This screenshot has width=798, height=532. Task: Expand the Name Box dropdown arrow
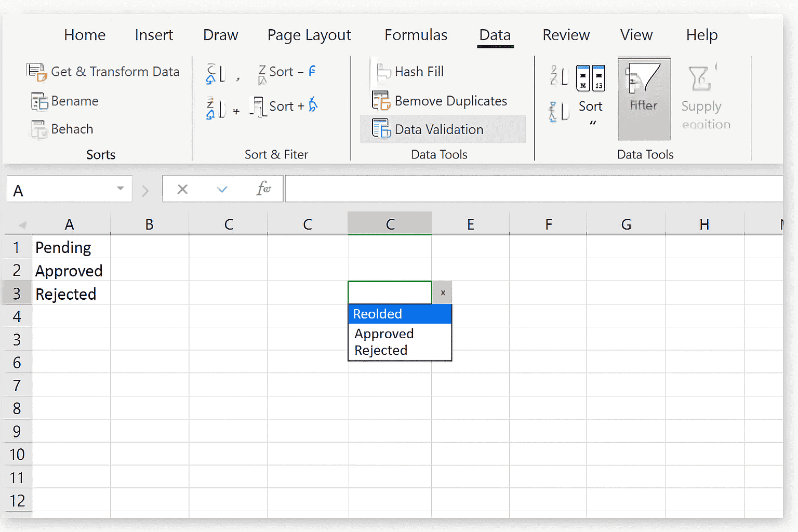coord(121,189)
